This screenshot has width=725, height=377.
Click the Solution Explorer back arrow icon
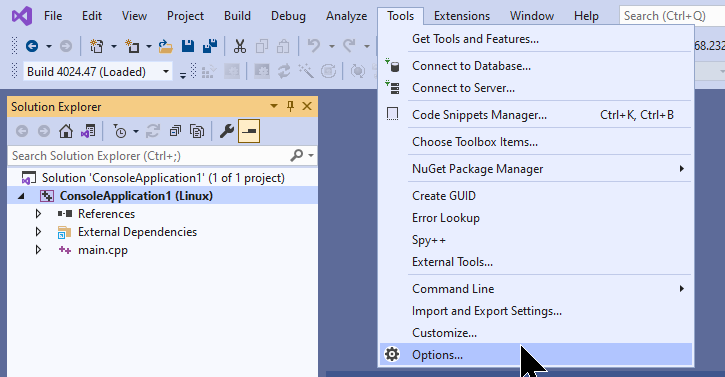pos(22,131)
